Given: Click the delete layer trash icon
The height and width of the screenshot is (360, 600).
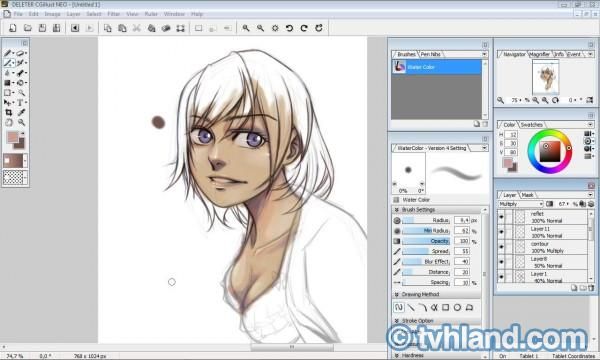Looking at the screenshot, I should [591, 288].
